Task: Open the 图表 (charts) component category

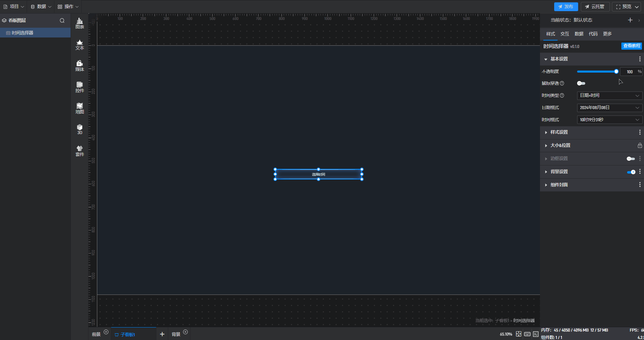Action: coord(80,23)
